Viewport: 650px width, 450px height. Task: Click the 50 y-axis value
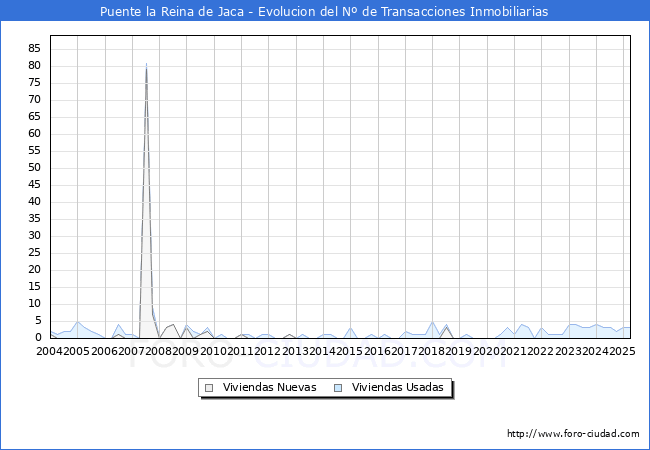[x=35, y=167]
